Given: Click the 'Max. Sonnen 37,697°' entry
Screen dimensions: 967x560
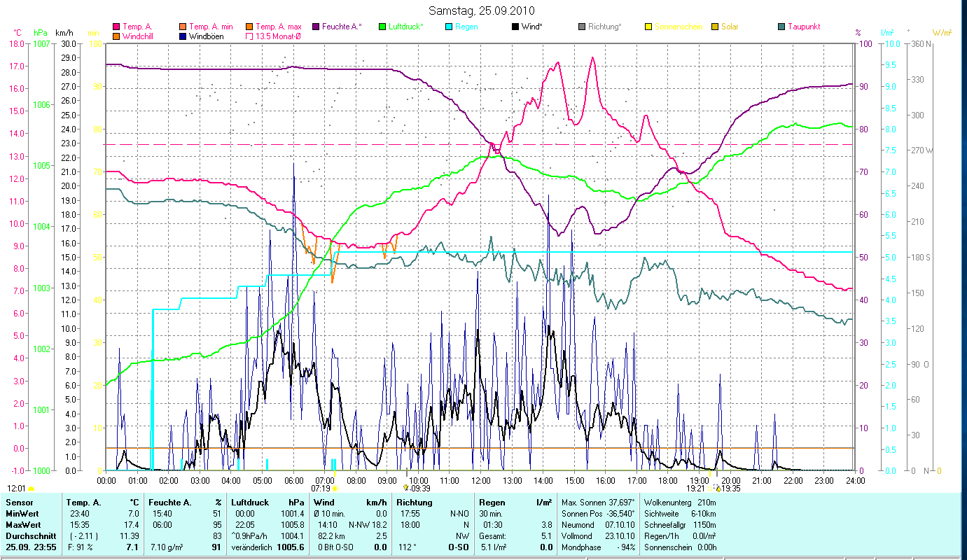Looking at the screenshot, I should [x=599, y=503].
